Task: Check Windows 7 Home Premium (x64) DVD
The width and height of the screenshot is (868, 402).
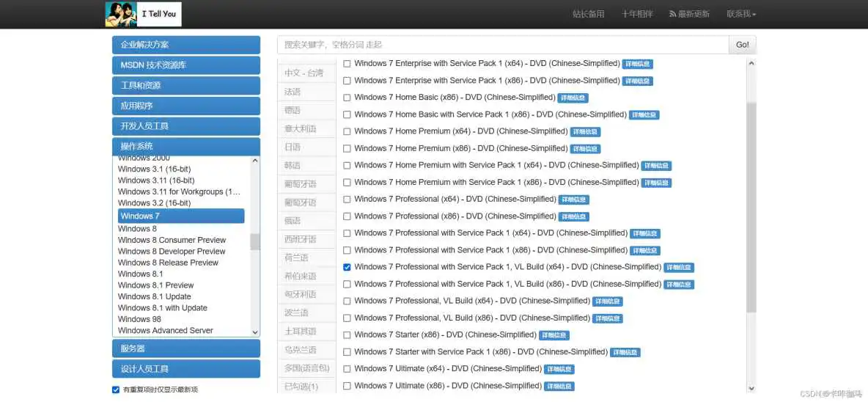Action: pos(347,132)
